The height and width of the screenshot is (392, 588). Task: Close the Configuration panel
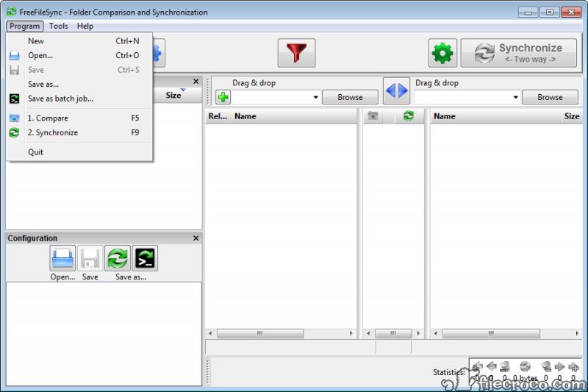pyautogui.click(x=196, y=238)
